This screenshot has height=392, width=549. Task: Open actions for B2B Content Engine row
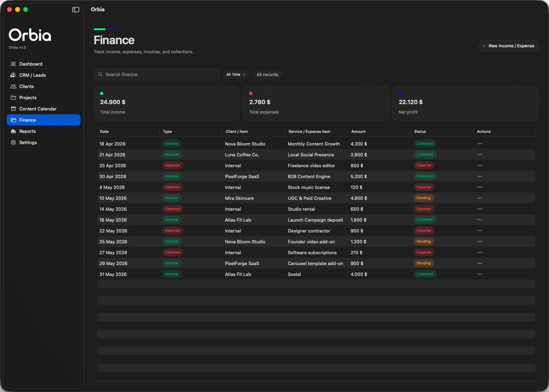tap(480, 176)
